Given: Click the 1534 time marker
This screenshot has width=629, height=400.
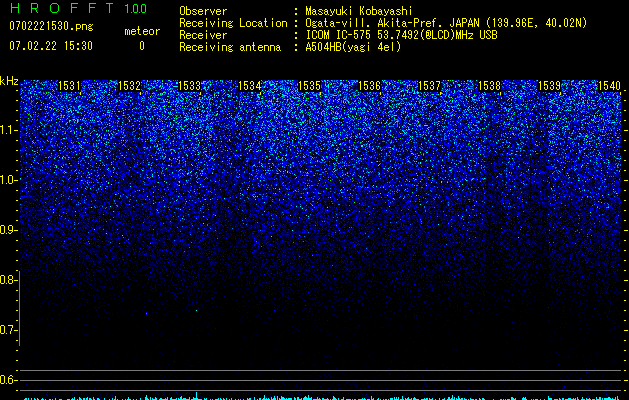Looking at the screenshot, I should coord(250,86).
